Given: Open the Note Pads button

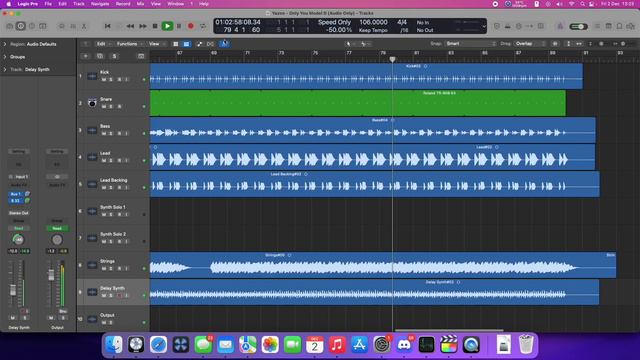Looking at the screenshot, I should [608, 26].
